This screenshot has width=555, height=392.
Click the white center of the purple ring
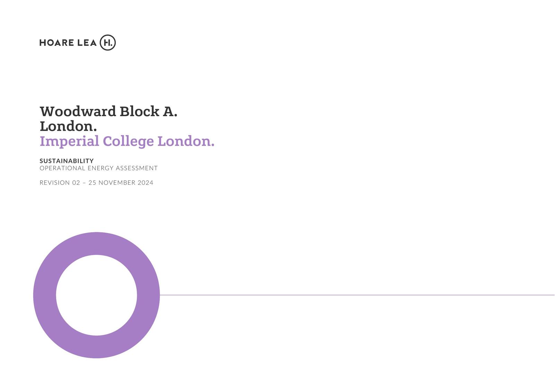tap(96, 295)
